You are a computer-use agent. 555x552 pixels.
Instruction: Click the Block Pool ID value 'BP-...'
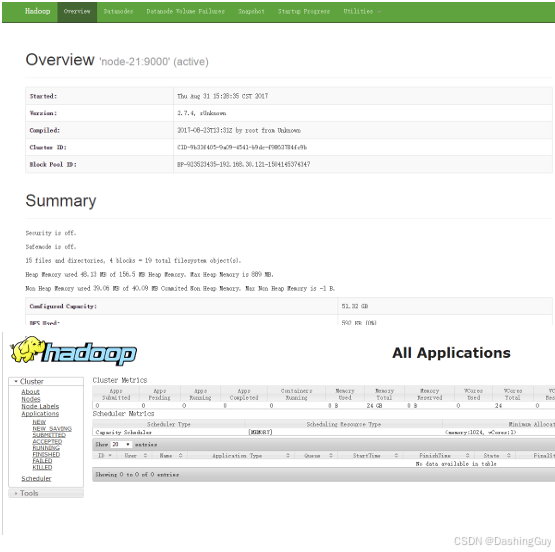coord(244,164)
